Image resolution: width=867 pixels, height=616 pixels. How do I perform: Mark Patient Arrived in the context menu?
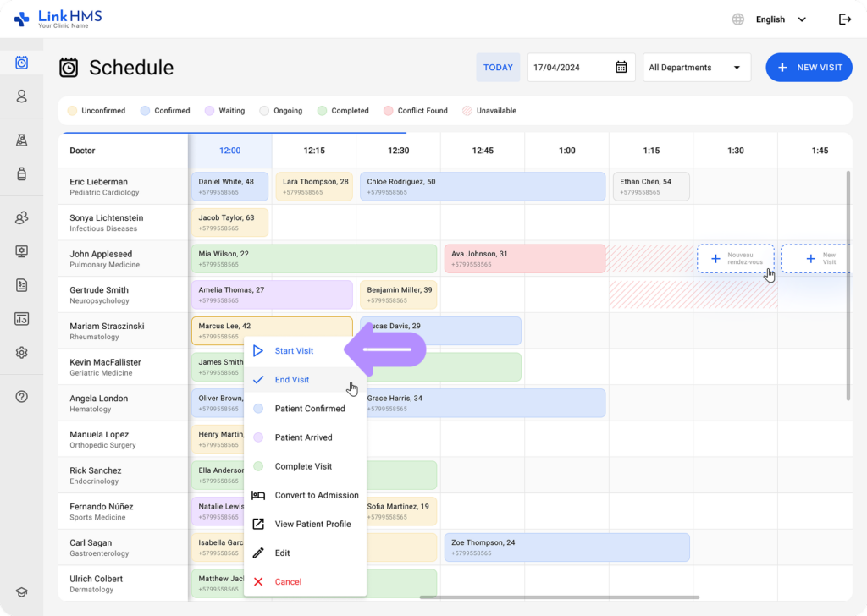[305, 437]
